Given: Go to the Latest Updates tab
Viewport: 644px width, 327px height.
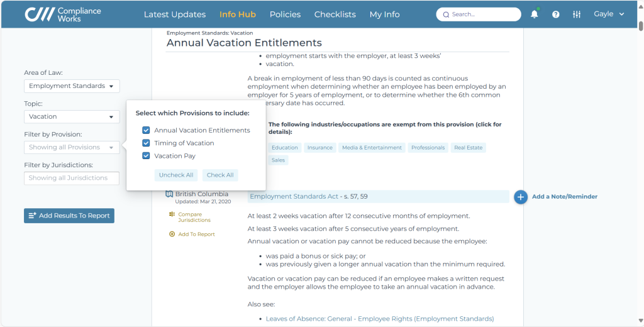Looking at the screenshot, I should [175, 14].
